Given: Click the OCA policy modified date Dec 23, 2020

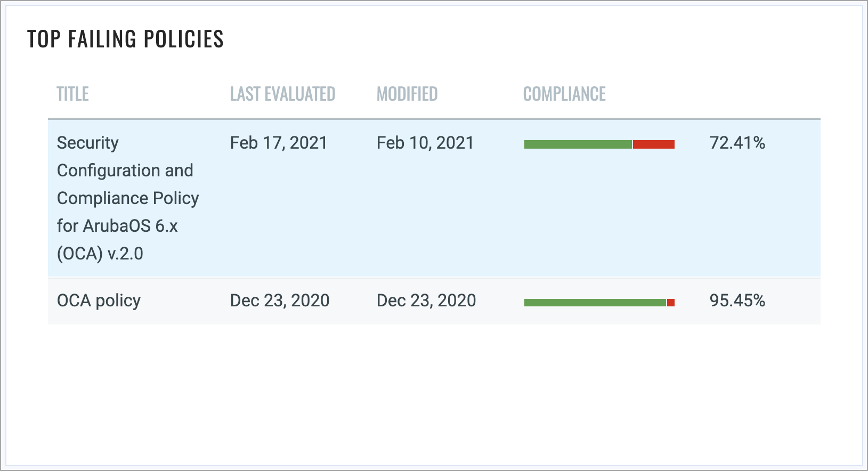Looking at the screenshot, I should (x=426, y=301).
